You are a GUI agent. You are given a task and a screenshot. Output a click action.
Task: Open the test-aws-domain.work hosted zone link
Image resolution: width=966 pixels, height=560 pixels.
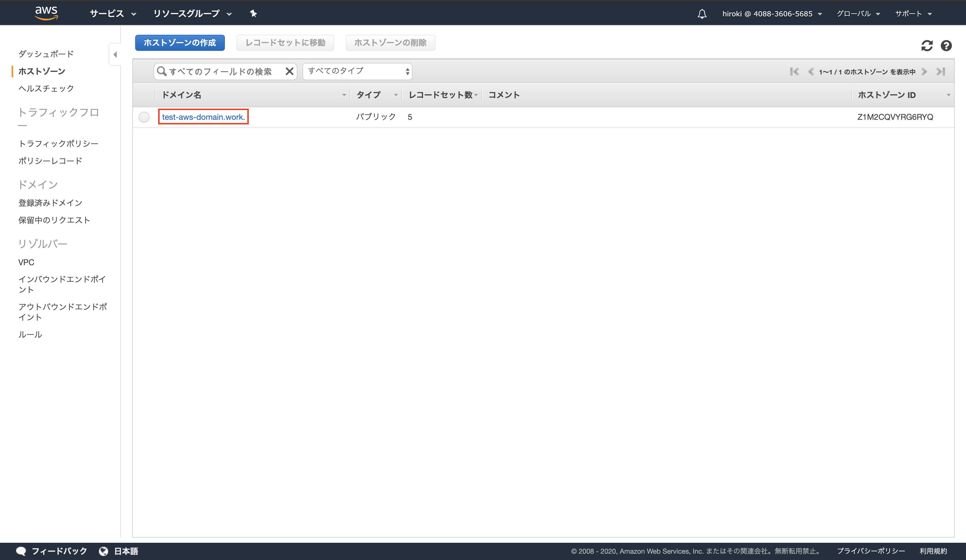click(x=203, y=117)
